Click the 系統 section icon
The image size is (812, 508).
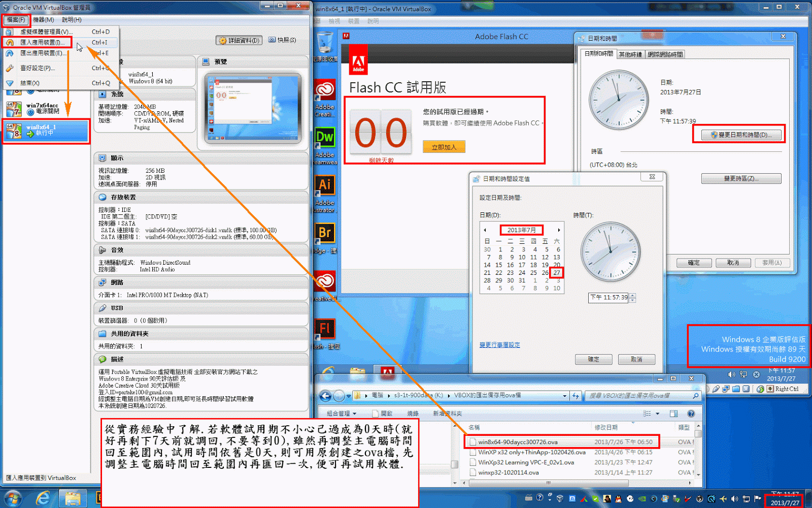pos(103,94)
